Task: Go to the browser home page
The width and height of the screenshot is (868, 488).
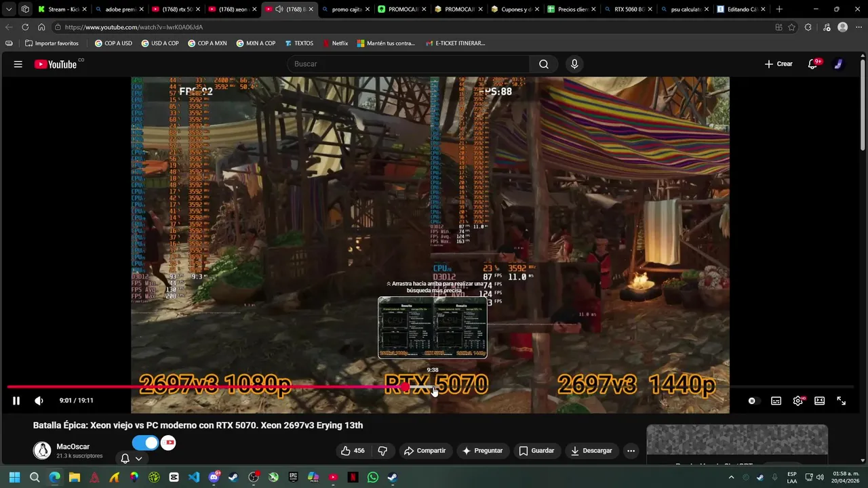Action: click(x=41, y=27)
